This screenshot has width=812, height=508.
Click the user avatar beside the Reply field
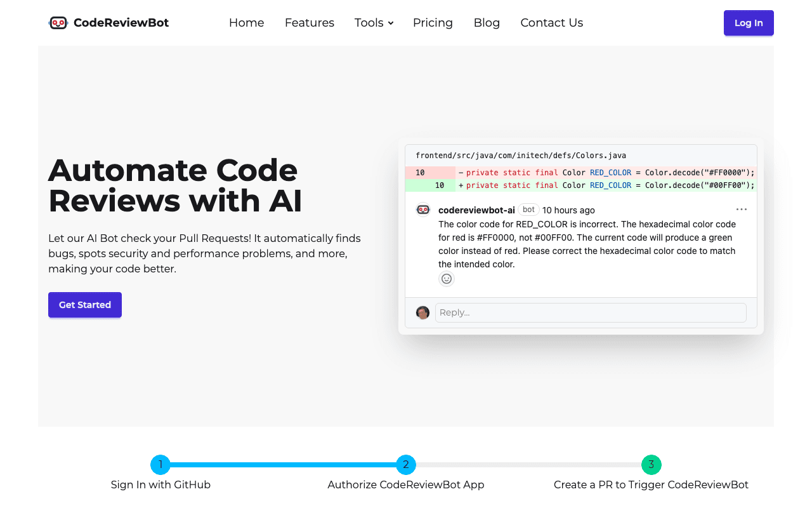(x=422, y=312)
